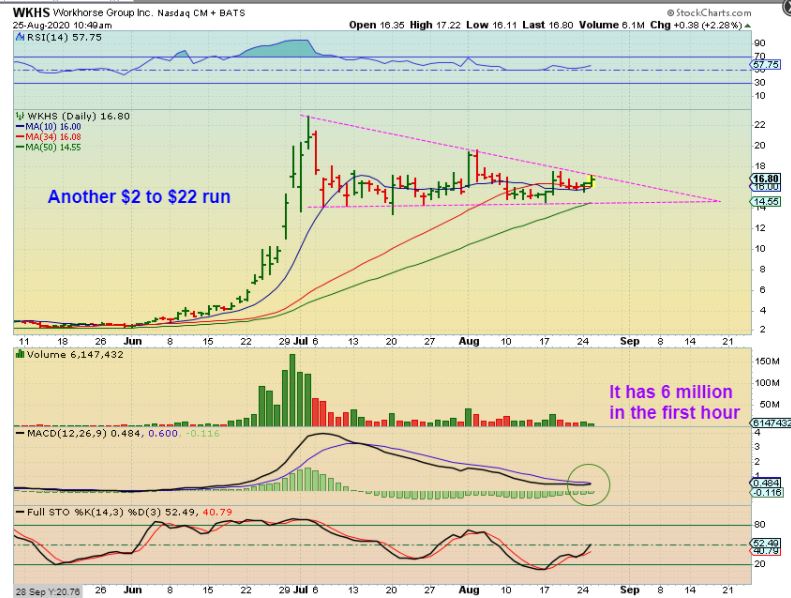The height and width of the screenshot is (598, 791).
Task: Click the volume bars icon beside Volume 6,147,432
Action: [x=20, y=354]
